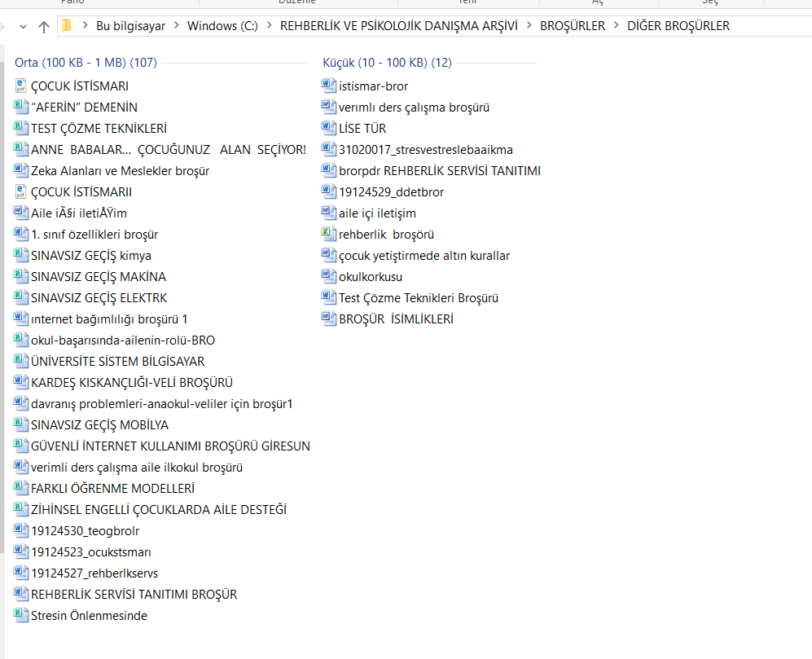Click the Word icon of LİSE TÜR

point(329,129)
